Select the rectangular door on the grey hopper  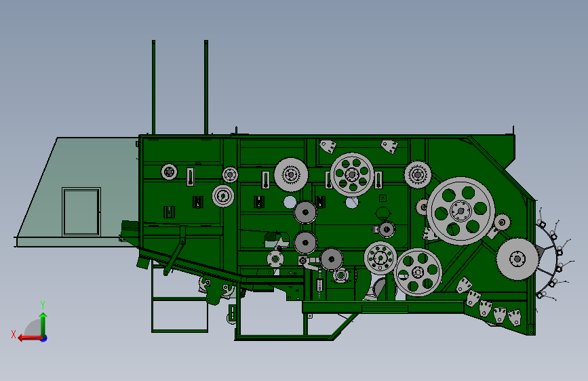tap(81, 212)
